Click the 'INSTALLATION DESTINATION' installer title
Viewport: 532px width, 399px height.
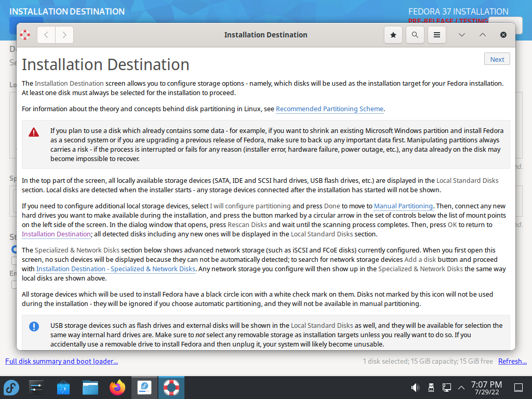(x=67, y=11)
